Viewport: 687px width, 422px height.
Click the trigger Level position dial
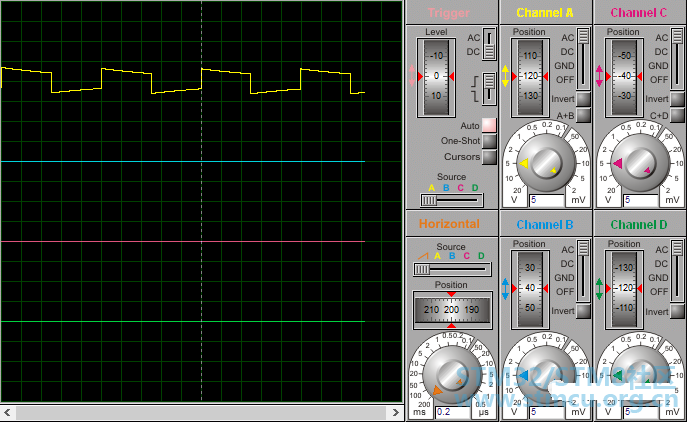436,78
